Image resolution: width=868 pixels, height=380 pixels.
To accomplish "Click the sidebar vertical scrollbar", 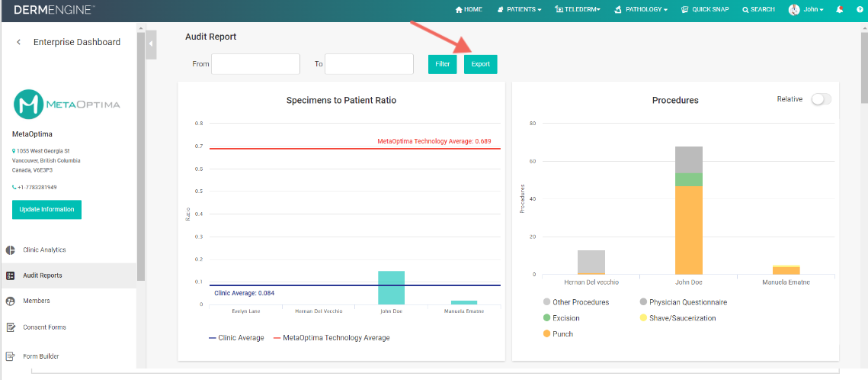I will click(x=141, y=155).
